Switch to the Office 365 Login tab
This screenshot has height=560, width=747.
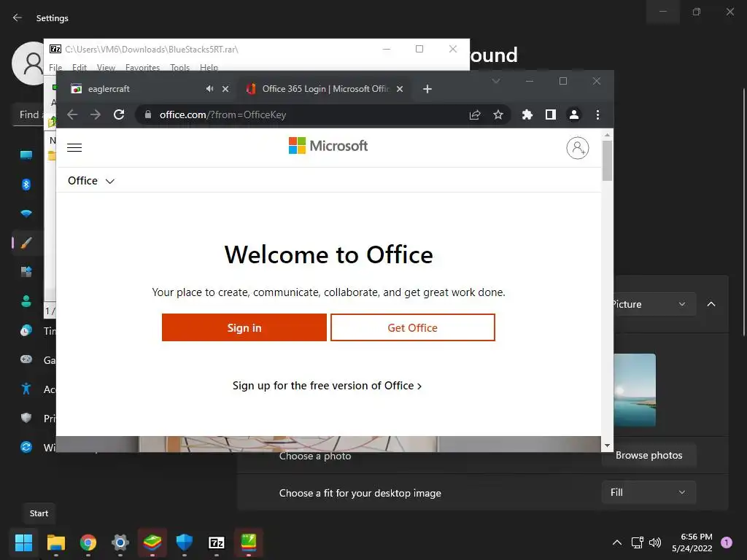324,89
